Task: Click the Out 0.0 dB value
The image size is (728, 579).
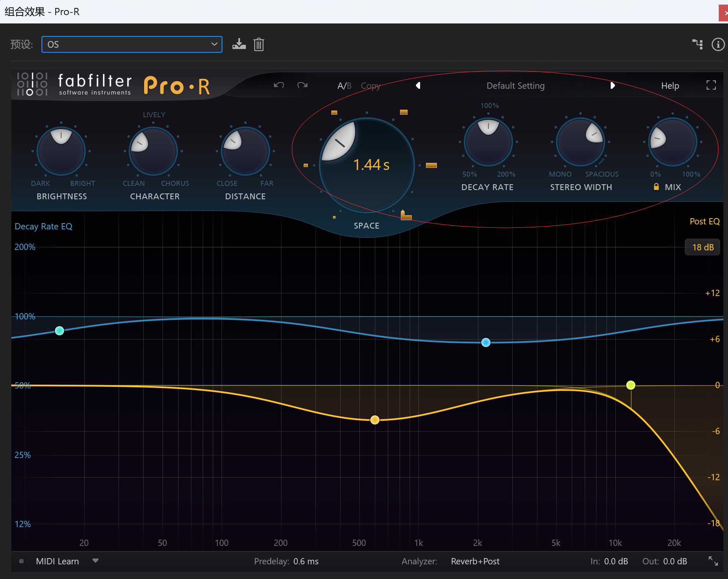Action: click(x=675, y=561)
